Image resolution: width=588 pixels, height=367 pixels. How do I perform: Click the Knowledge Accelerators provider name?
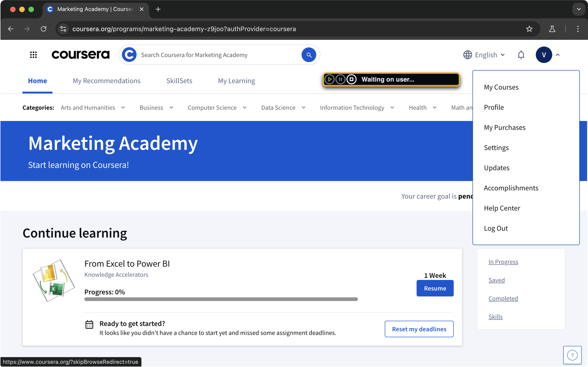(x=116, y=274)
